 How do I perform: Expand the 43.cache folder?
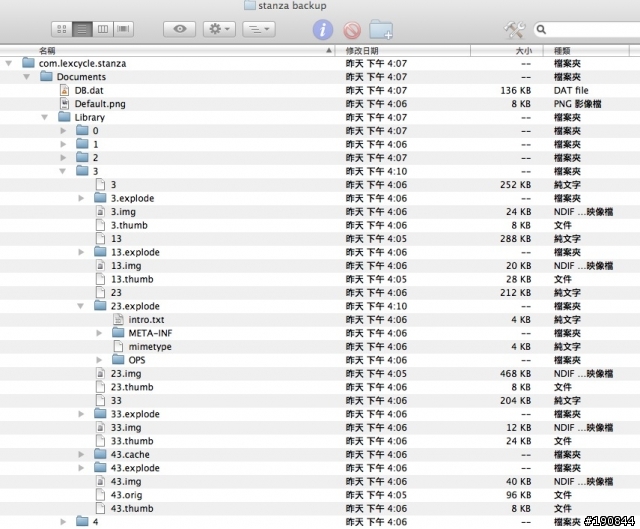point(81,454)
